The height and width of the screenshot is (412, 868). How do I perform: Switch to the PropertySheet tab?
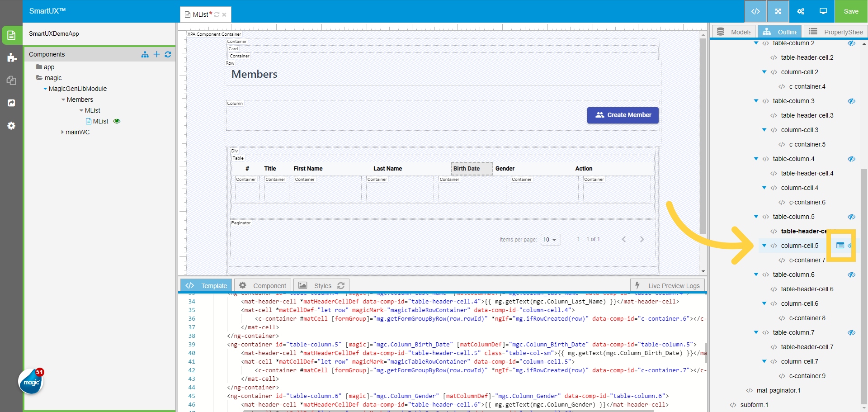click(835, 32)
